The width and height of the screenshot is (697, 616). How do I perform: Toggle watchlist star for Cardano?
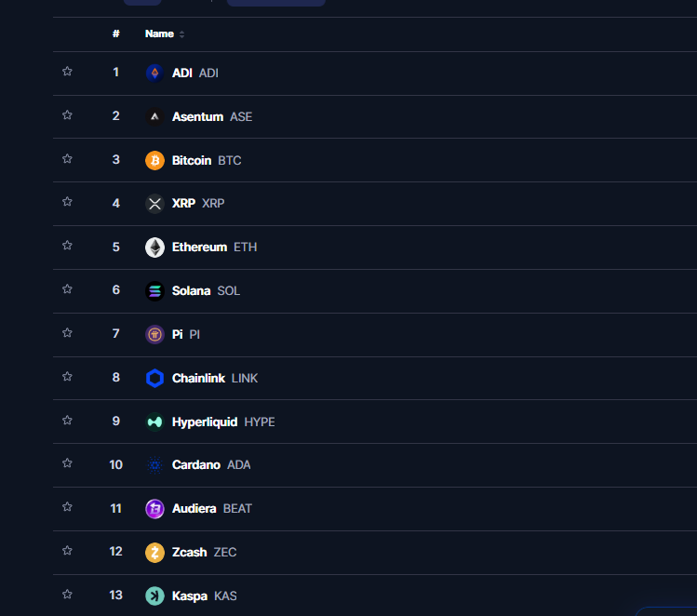[x=67, y=463]
